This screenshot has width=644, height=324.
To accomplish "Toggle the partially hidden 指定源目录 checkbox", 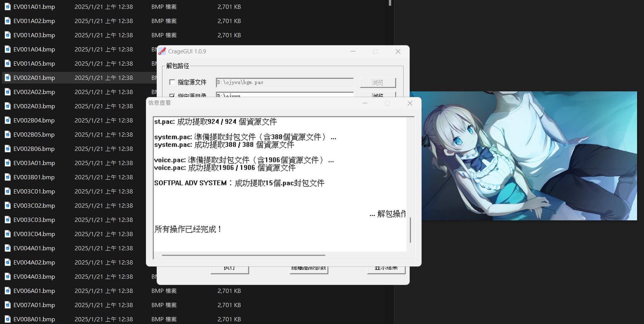I will (x=172, y=95).
